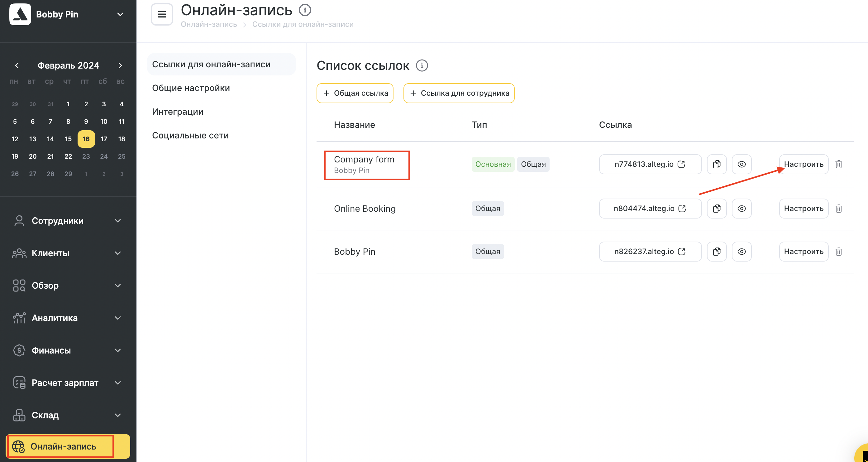Click Настроить button for Online Booking
Screen dimensions: 868x462
click(803, 208)
